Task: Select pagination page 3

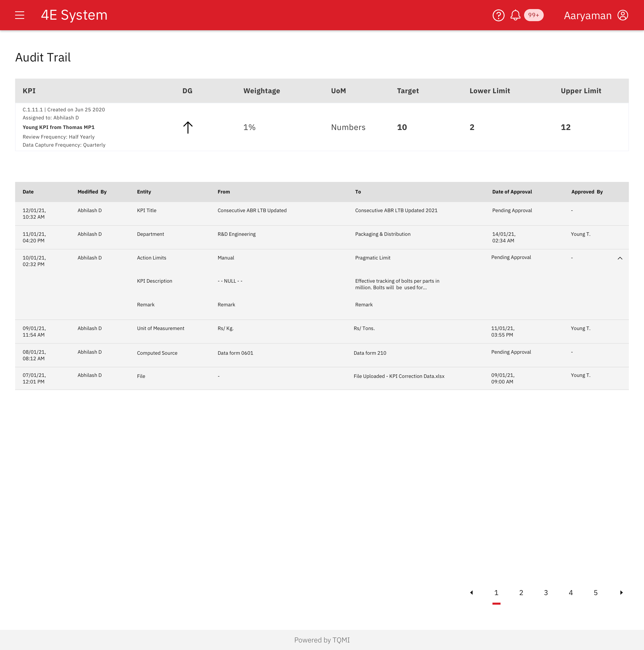Action: [x=546, y=593]
